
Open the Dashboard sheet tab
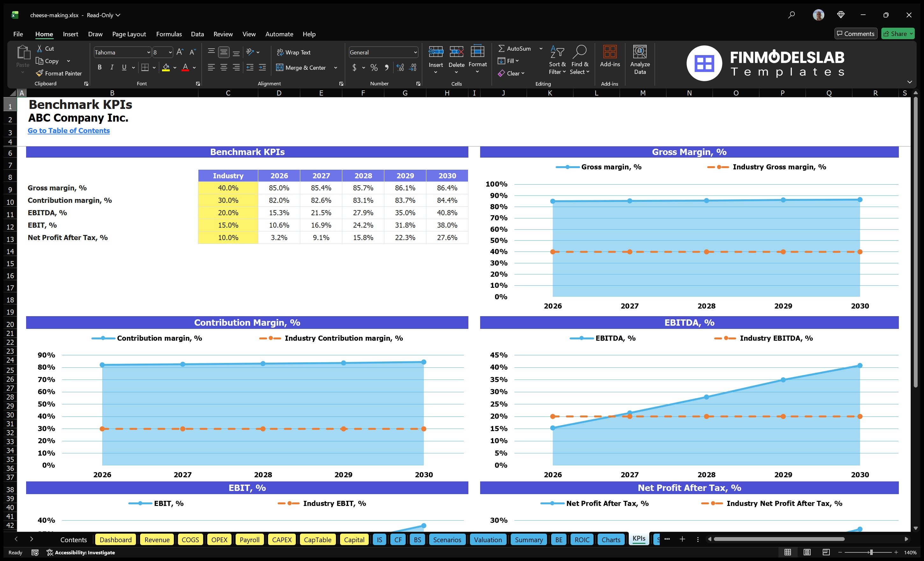coord(116,540)
